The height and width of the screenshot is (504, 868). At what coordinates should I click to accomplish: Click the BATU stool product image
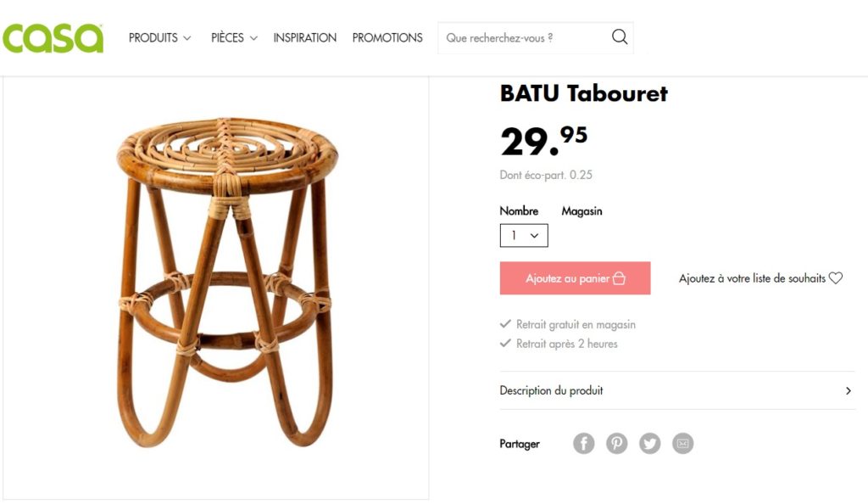[225, 283]
